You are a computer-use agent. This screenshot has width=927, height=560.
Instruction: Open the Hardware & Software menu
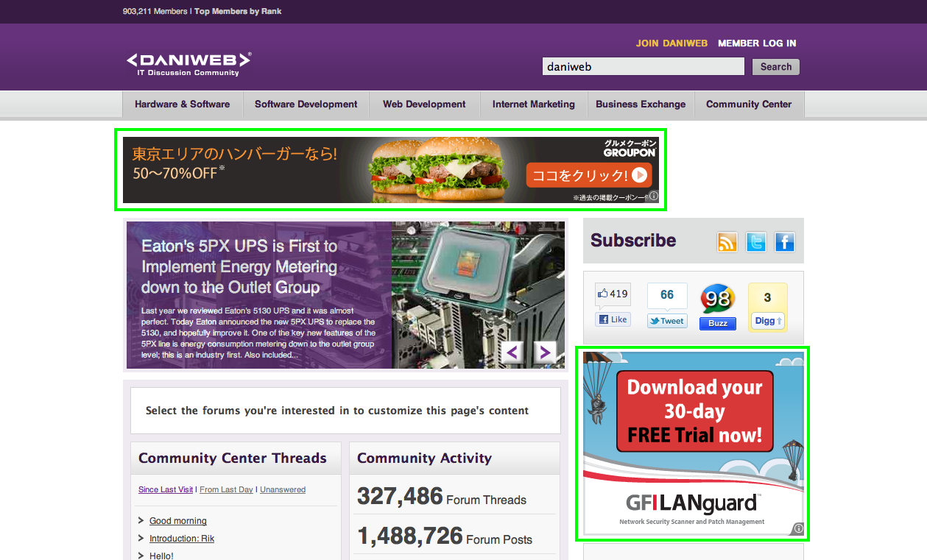[182, 104]
